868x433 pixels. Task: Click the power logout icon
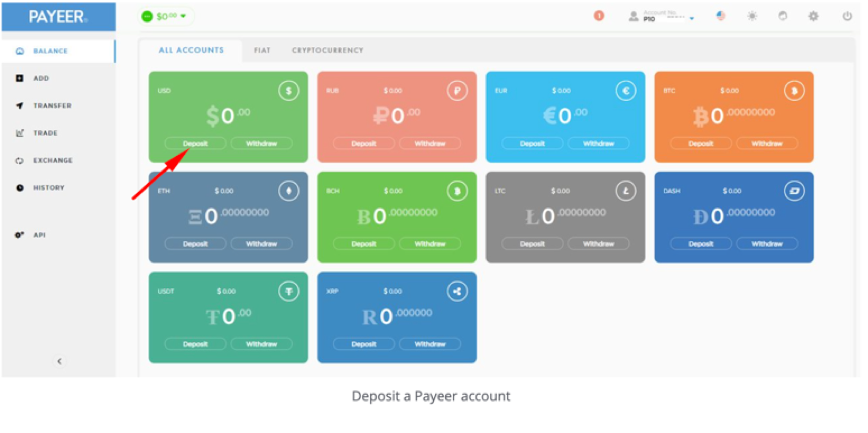pyautogui.click(x=847, y=16)
